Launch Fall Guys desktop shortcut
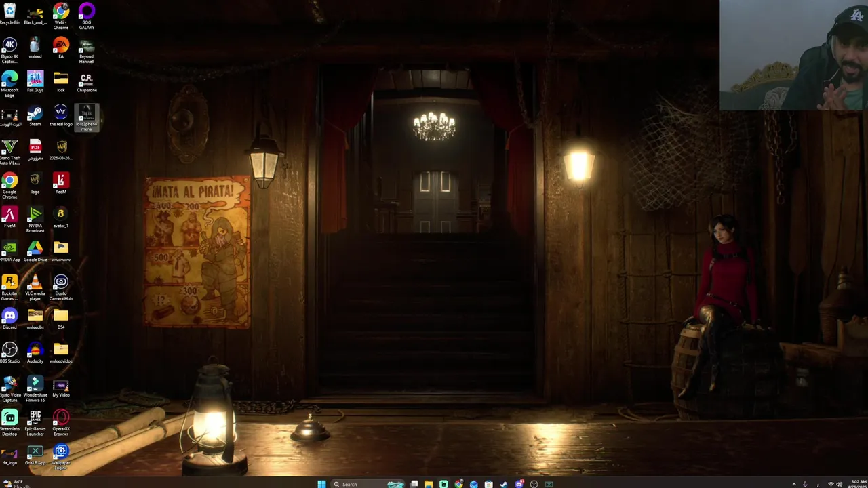This screenshot has width=868, height=488. (x=35, y=82)
